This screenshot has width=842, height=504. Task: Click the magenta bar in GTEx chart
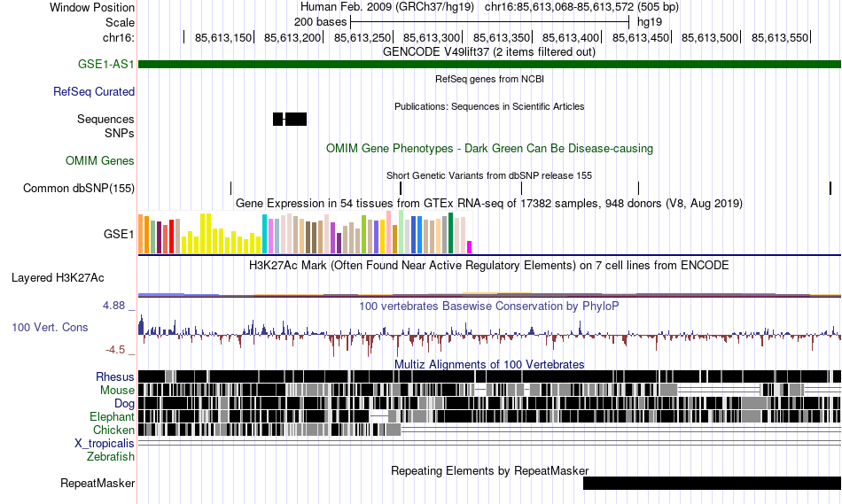(x=470, y=247)
